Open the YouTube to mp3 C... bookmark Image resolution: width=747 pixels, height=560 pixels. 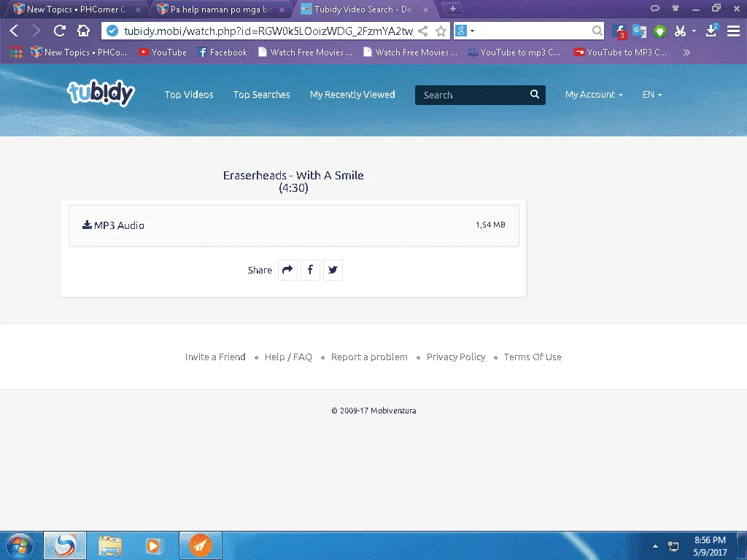[514, 52]
